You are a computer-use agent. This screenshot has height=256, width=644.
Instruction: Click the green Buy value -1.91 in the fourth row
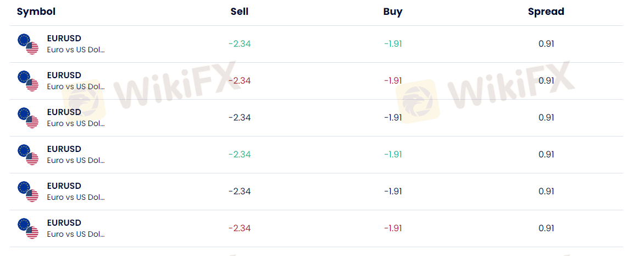(393, 155)
